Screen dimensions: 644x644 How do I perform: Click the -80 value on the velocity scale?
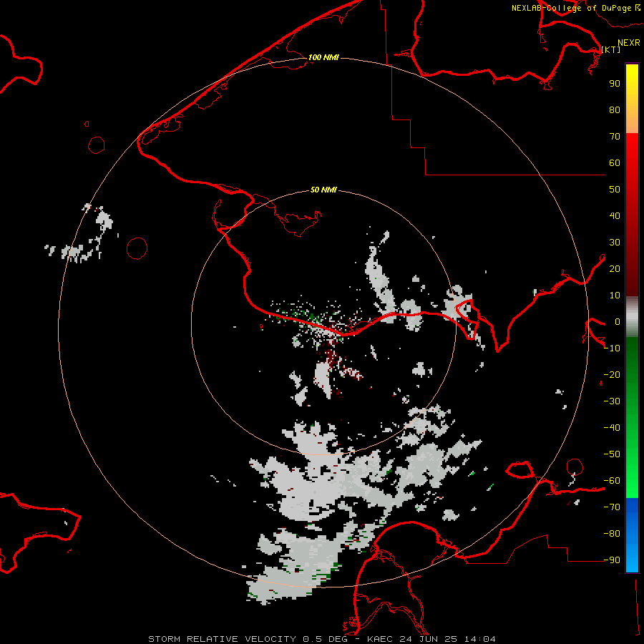point(612,534)
